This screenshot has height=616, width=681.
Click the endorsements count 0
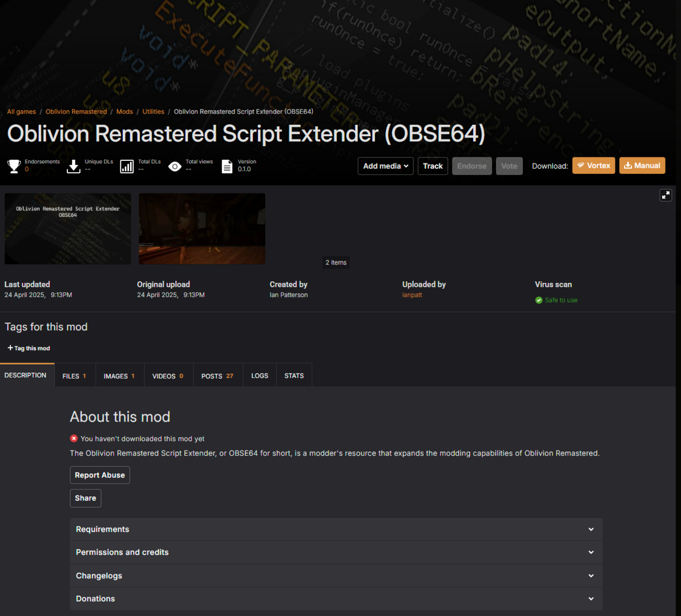click(x=26, y=169)
